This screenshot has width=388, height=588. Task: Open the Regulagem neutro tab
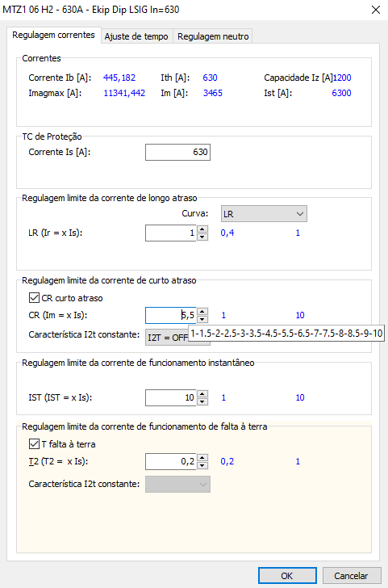[213, 36]
